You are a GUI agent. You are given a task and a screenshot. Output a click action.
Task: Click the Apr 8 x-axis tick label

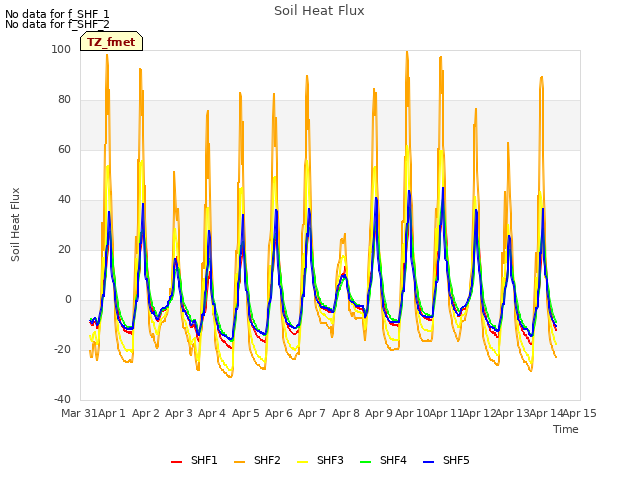[346, 413]
